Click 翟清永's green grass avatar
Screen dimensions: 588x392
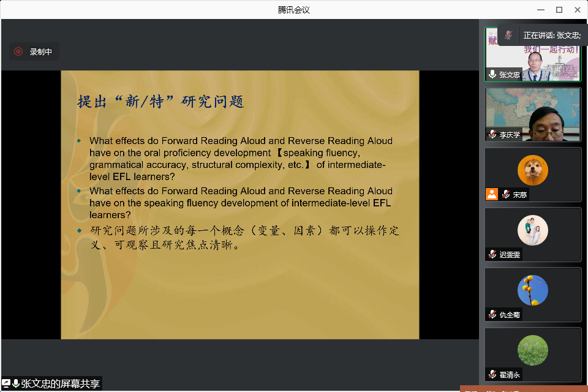(x=532, y=350)
